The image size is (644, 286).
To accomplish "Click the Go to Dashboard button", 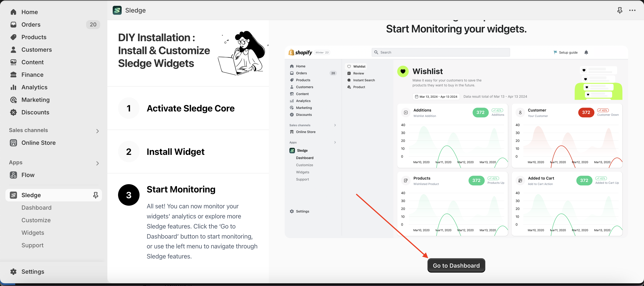I will [456, 265].
